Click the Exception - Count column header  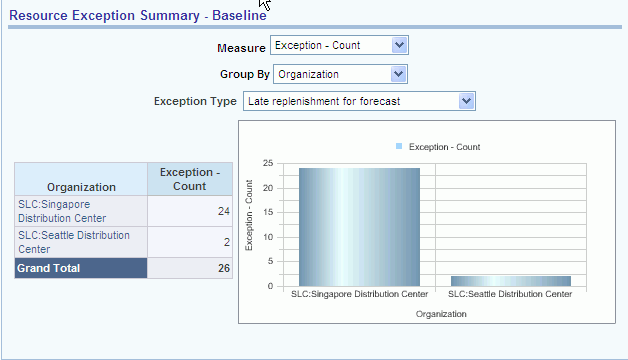click(x=190, y=179)
